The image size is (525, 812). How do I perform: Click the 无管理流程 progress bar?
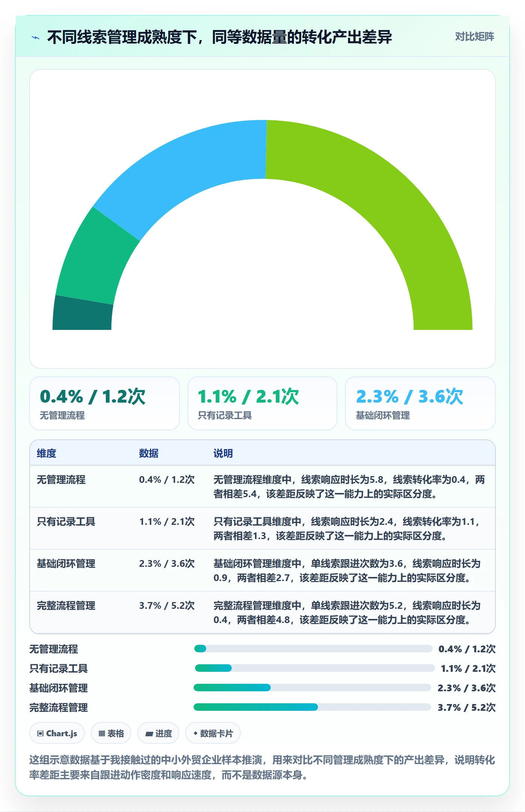[x=313, y=649]
